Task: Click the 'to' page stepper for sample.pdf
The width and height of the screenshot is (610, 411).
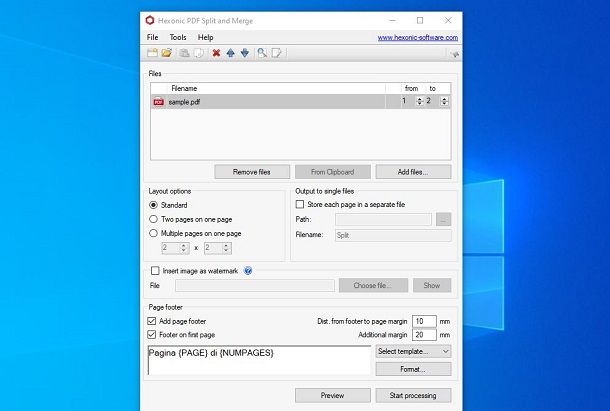Action: [x=444, y=101]
